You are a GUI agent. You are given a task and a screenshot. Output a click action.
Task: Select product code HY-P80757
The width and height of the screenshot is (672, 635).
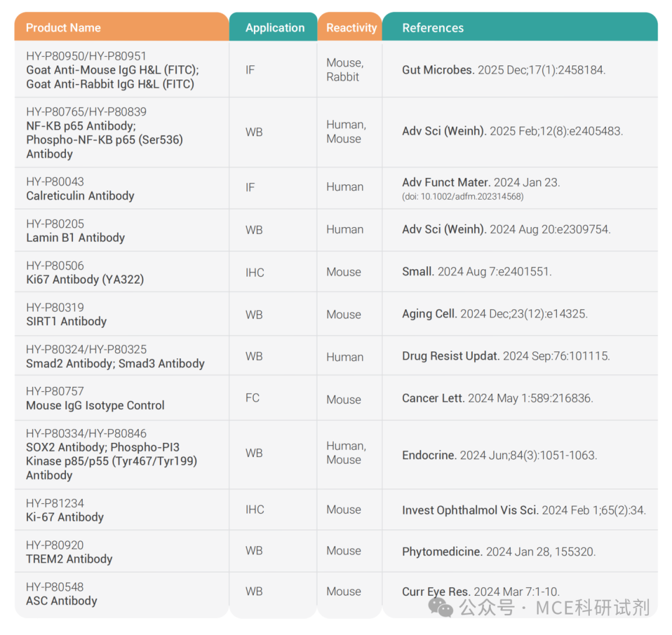(x=55, y=392)
